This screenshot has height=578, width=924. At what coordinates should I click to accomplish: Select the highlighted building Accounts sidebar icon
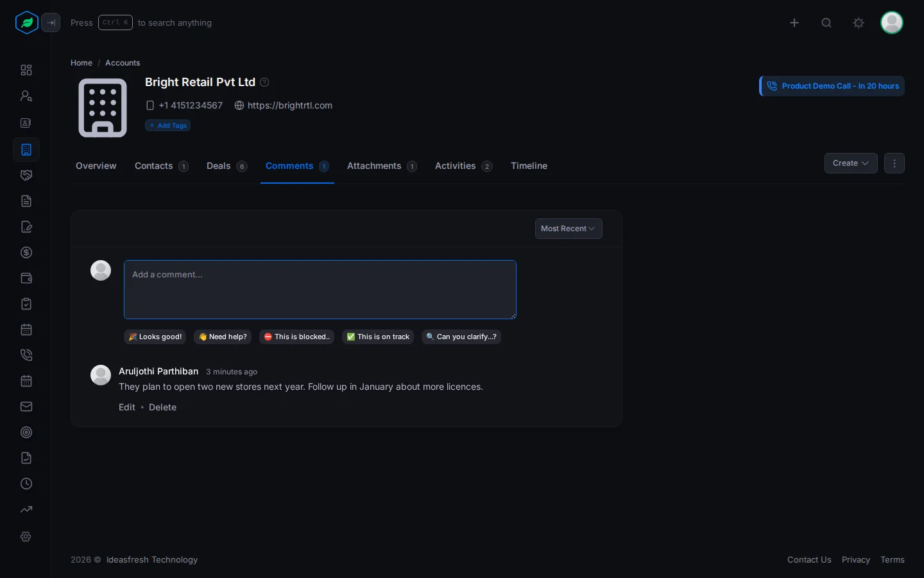pos(26,150)
